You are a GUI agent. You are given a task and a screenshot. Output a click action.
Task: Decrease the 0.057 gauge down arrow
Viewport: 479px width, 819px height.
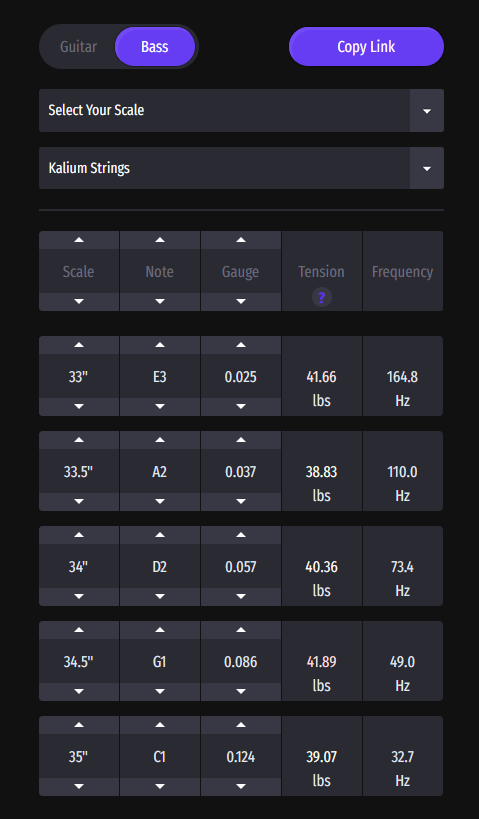pos(241,596)
